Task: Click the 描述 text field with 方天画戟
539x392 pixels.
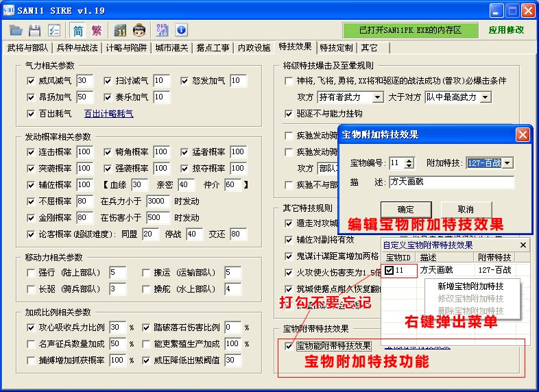Action: point(451,182)
